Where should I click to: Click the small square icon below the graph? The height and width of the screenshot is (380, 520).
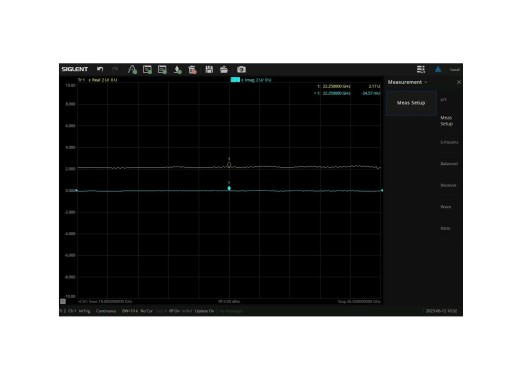pyautogui.click(x=63, y=301)
